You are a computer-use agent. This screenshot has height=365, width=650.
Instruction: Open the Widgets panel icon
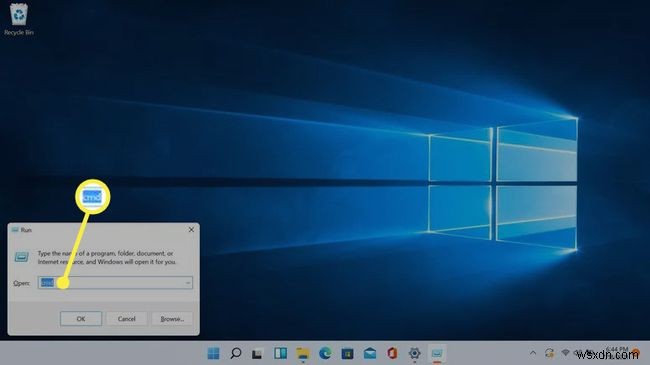pos(280,353)
